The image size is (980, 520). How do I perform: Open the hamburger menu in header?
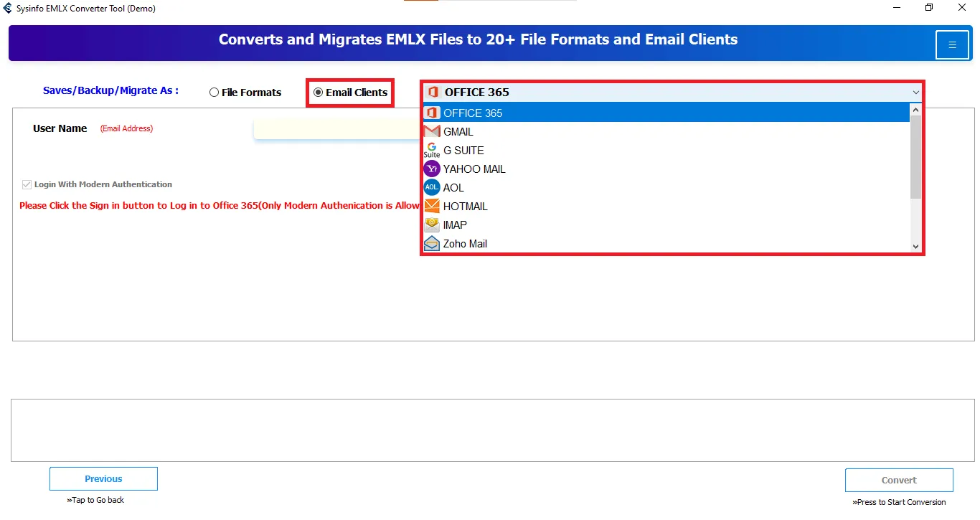coord(952,45)
